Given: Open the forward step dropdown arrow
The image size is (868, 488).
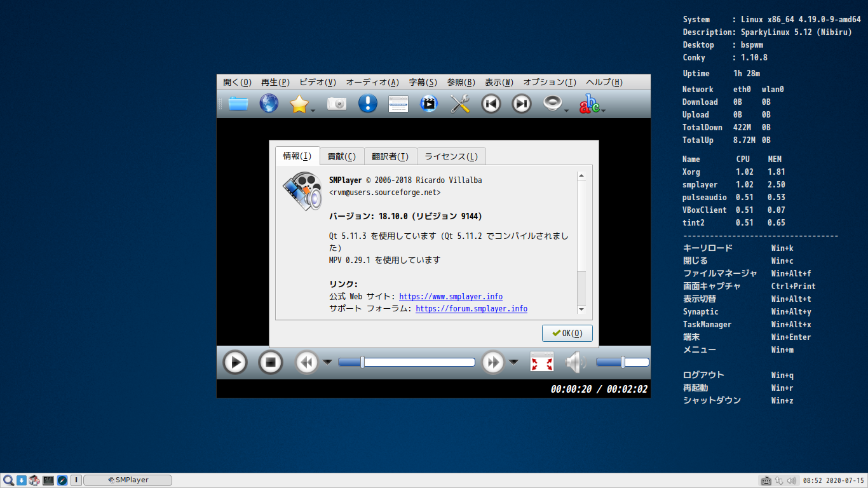Looking at the screenshot, I should click(513, 362).
